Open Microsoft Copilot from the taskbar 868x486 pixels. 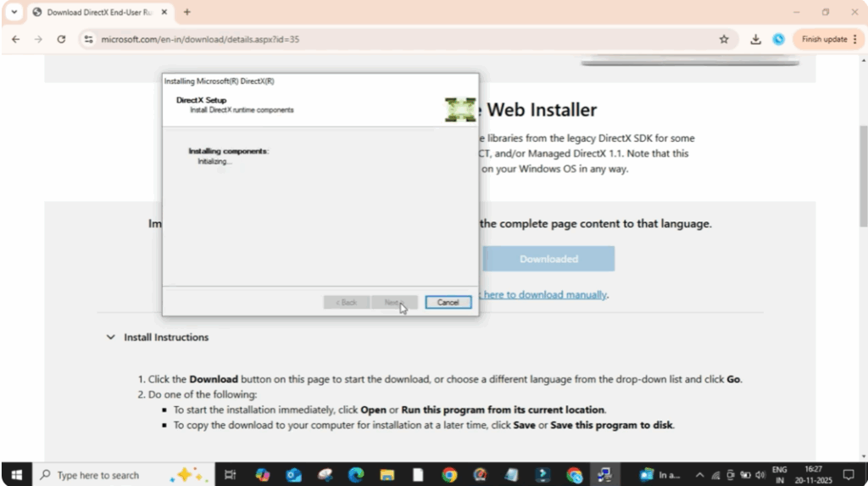coord(263,475)
